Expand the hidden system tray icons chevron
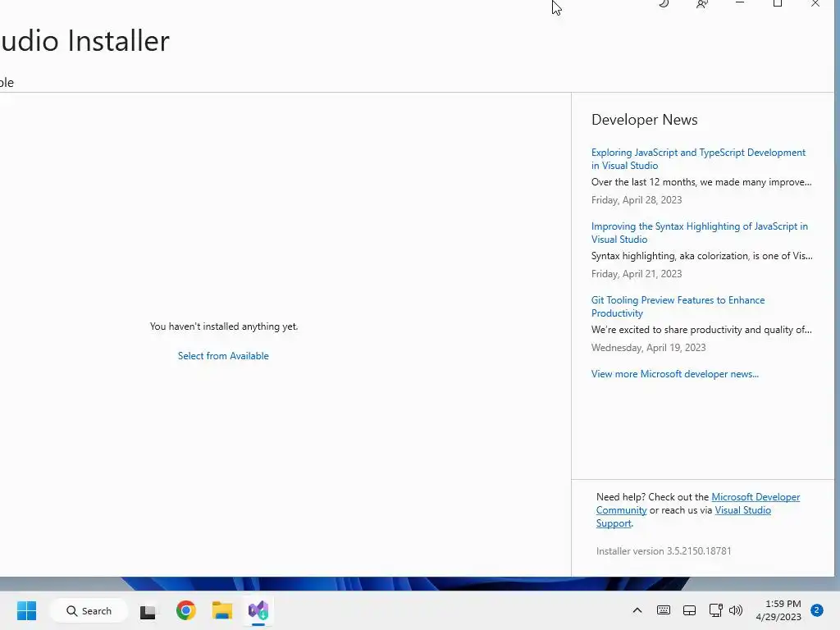The width and height of the screenshot is (840, 630). click(x=637, y=610)
